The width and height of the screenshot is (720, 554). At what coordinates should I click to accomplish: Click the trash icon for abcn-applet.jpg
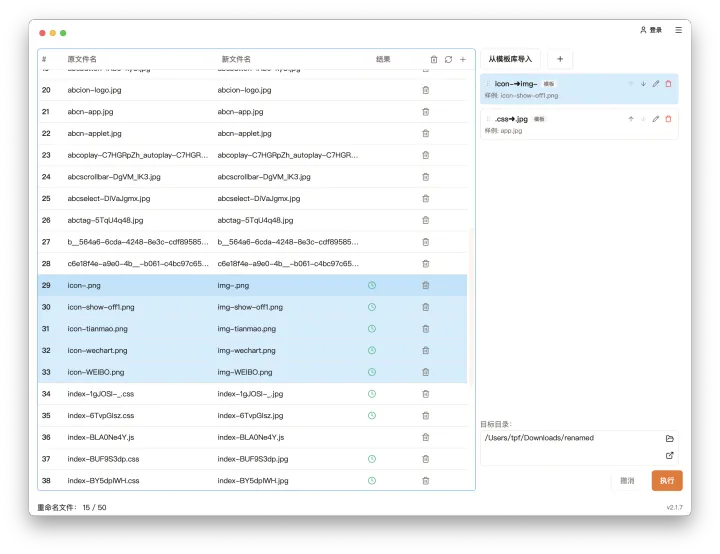[426, 133]
